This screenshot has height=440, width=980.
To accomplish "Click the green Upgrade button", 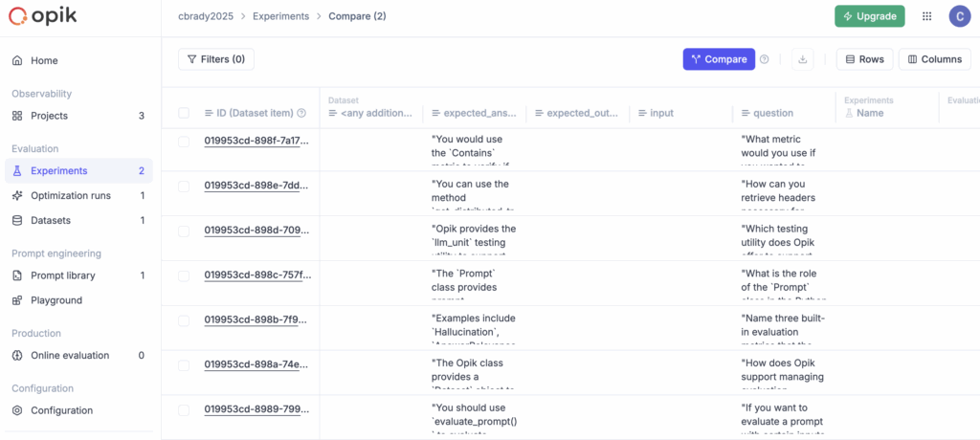I will pyautogui.click(x=869, y=16).
